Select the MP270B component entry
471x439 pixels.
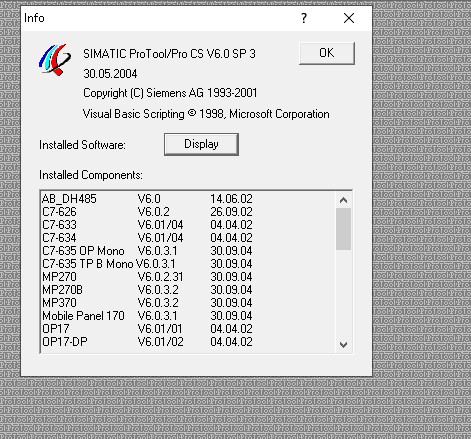[188, 290]
